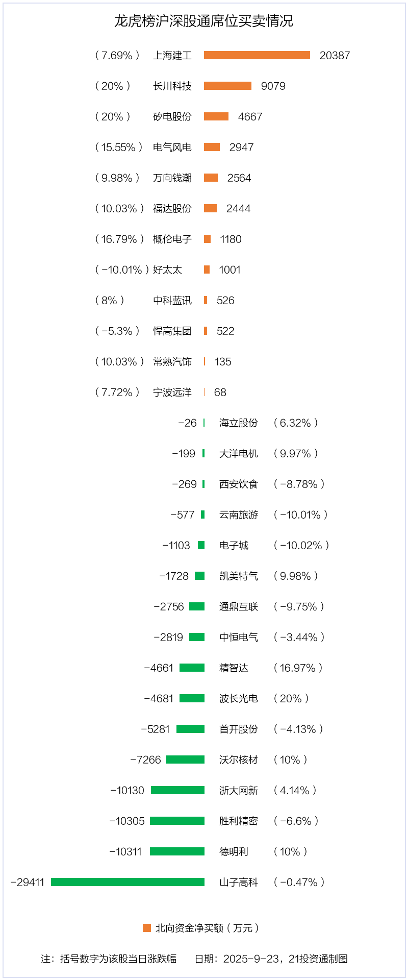Viewport: 408px width, 980px height.
Task: Click the 浙大网新 green bar
Action: coord(177,790)
